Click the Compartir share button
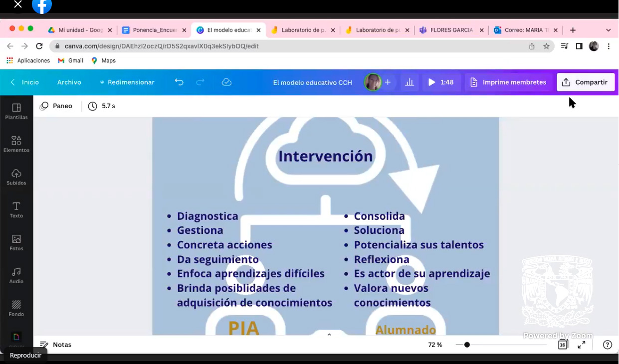 [x=586, y=82]
